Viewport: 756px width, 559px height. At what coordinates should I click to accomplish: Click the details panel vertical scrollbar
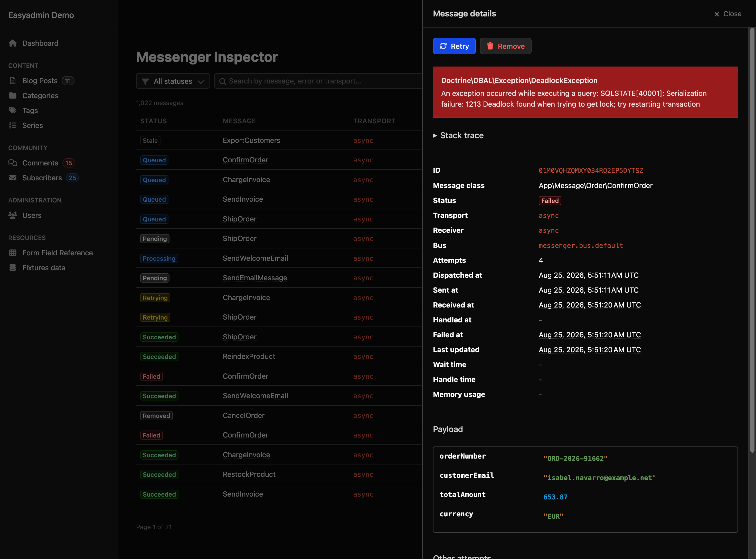[x=752, y=240]
